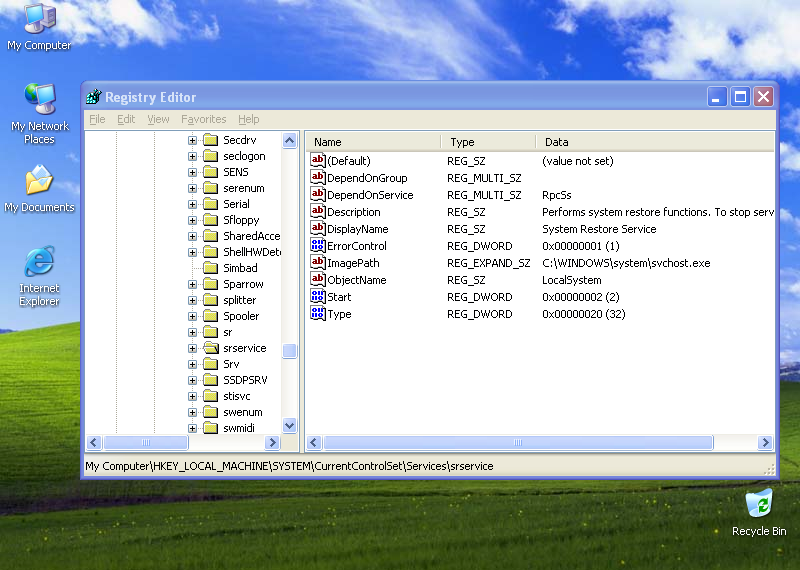Screen dimensions: 800x570
Task: Click the (Default) value string icon
Action: tap(317, 160)
